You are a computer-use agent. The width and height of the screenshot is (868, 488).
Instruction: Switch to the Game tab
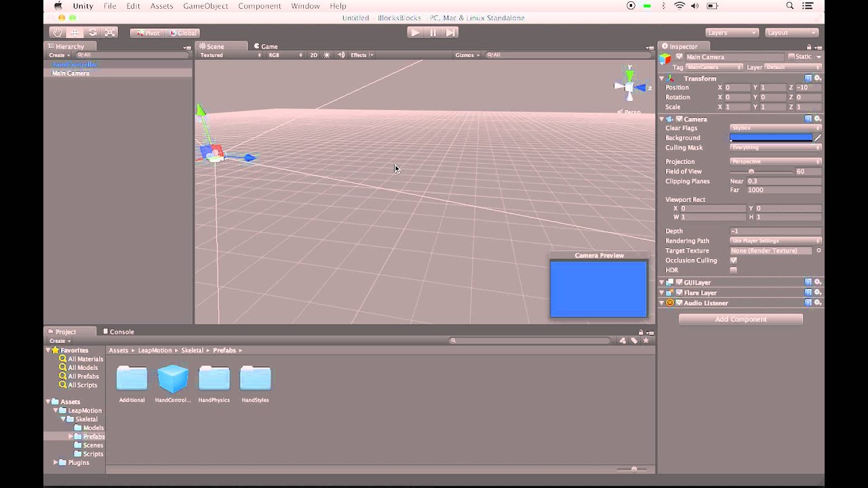266,46
